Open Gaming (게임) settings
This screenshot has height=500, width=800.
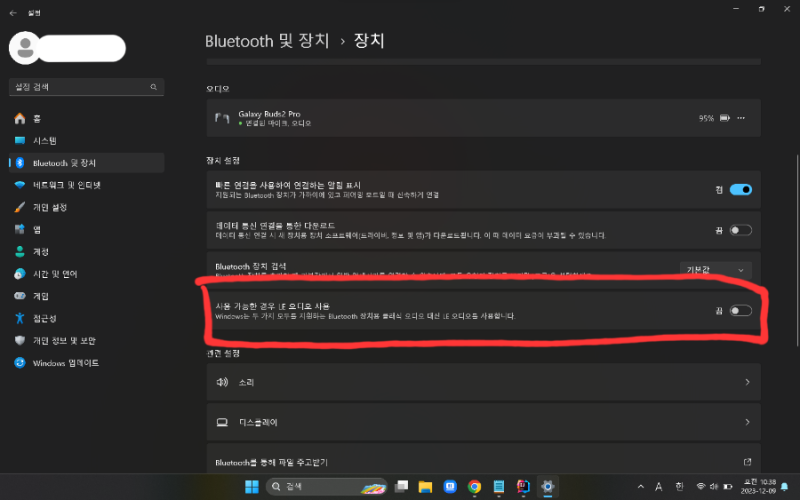click(86, 296)
